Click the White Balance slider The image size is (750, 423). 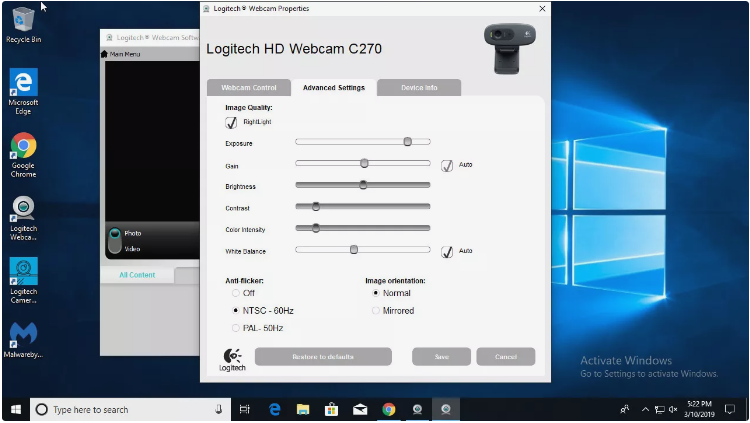(363, 249)
